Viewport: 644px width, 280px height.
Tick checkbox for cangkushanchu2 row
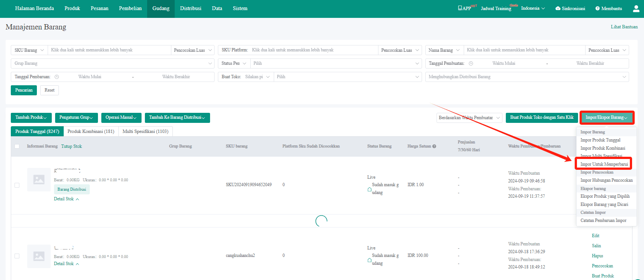[17, 256]
